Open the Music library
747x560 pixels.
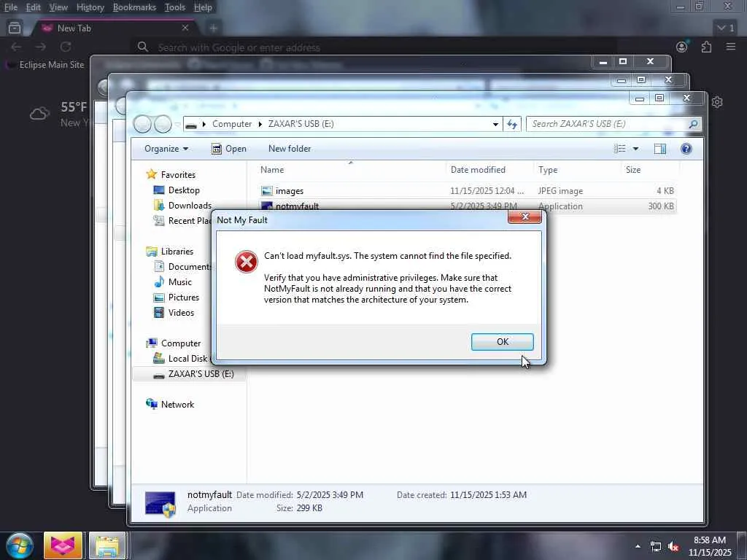(x=179, y=282)
